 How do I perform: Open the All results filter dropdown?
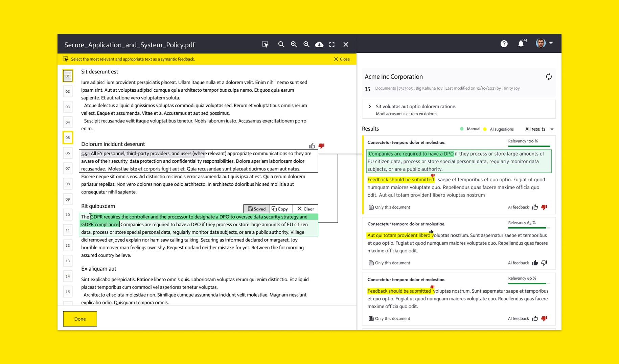[x=540, y=129]
